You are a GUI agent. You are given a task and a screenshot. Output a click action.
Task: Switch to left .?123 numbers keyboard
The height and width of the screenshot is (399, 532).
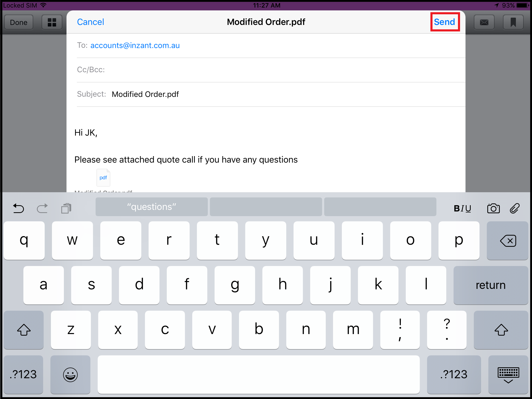pos(23,375)
